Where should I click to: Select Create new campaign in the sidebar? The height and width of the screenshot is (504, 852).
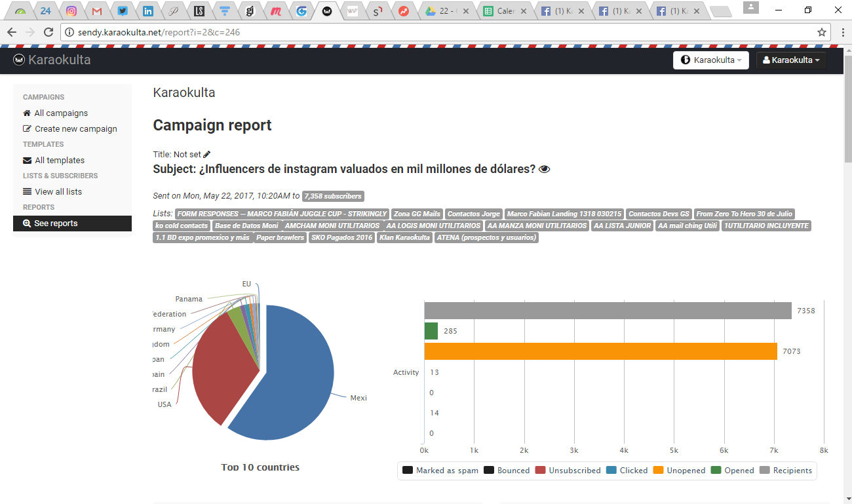tap(75, 128)
